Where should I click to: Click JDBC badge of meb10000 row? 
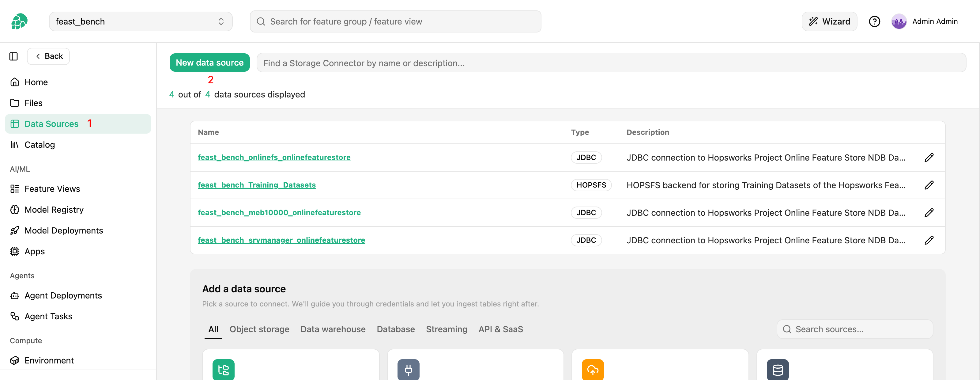point(586,212)
